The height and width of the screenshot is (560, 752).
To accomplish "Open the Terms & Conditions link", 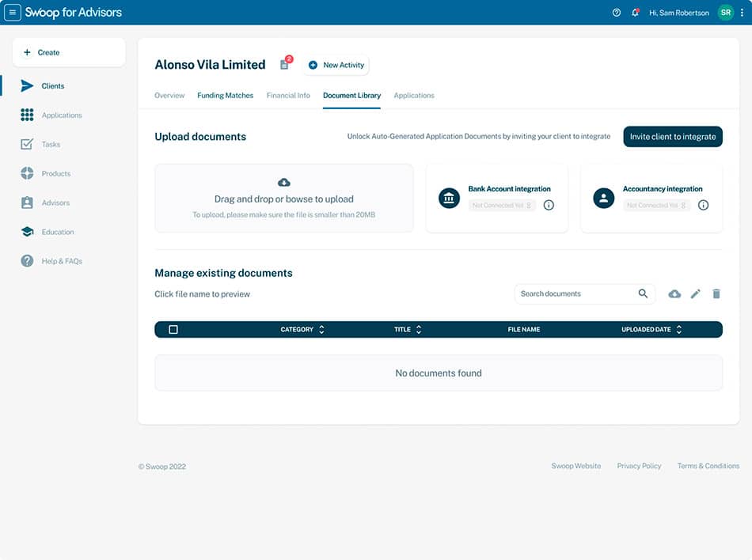I will 708,466.
